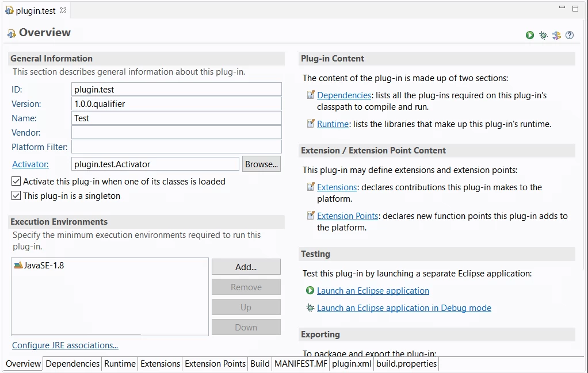Viewport: 588px width, 373px height.
Task: Open the MANIFEST.MF tab
Action: [x=301, y=364]
